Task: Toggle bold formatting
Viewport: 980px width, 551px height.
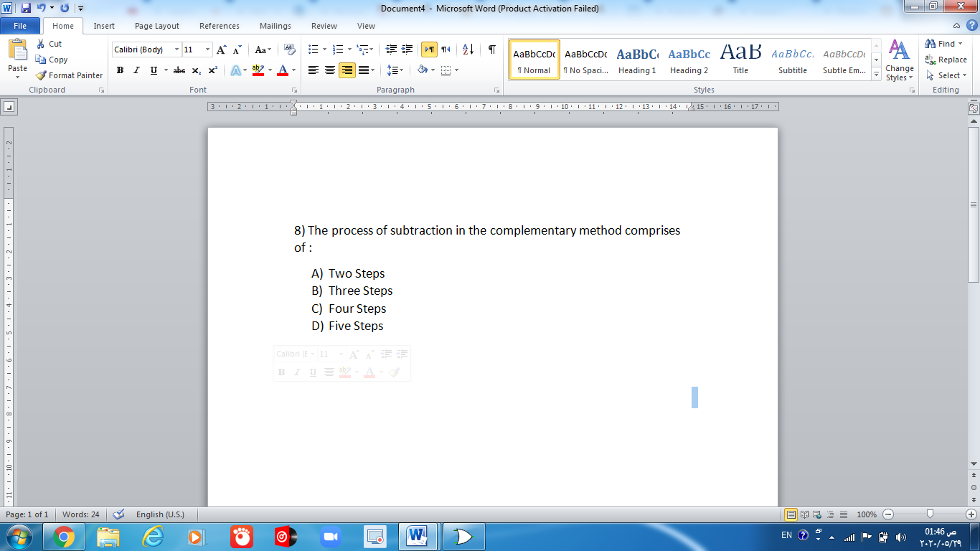Action: tap(120, 70)
